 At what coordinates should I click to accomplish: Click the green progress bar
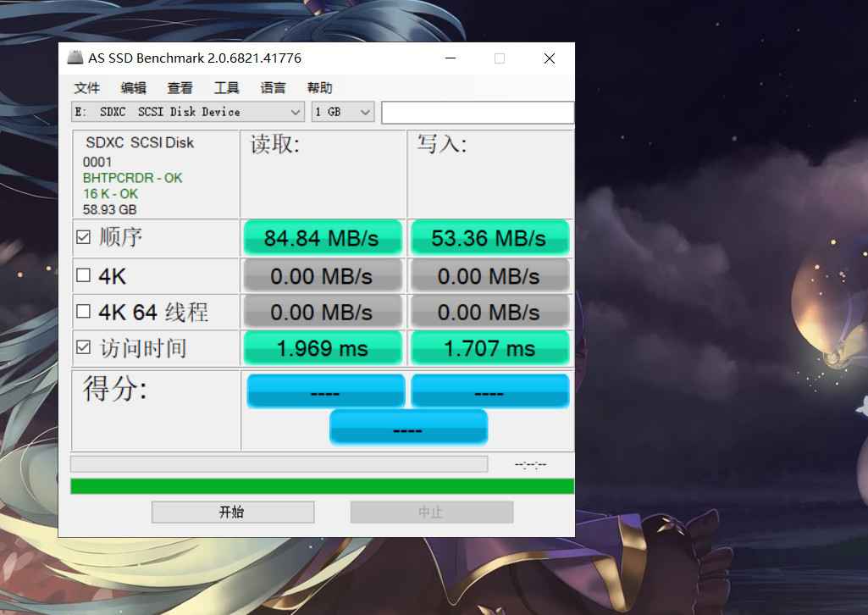point(322,486)
